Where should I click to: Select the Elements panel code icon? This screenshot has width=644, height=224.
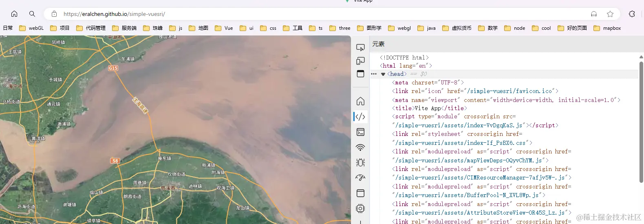point(360,117)
